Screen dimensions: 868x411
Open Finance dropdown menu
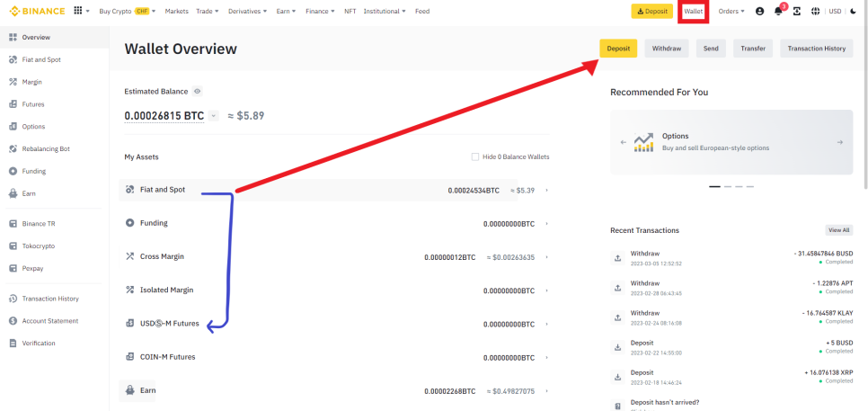pyautogui.click(x=320, y=11)
